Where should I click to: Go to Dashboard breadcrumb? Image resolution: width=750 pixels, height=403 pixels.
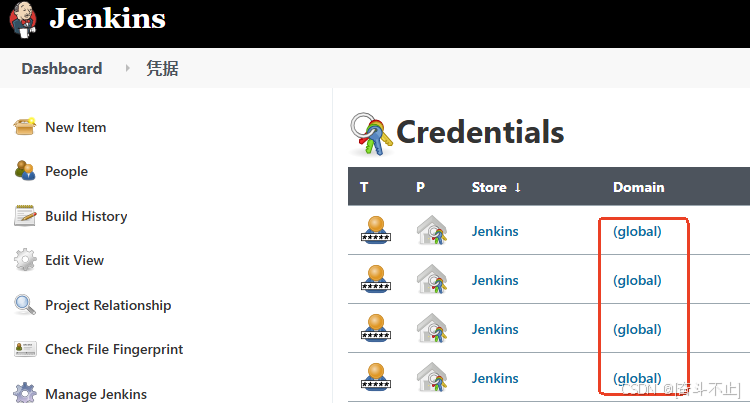62,68
